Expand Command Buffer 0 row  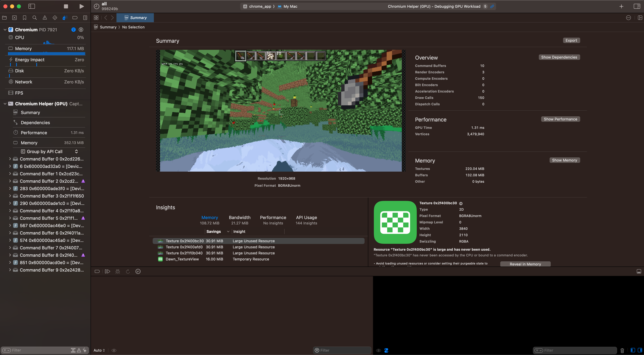point(10,159)
